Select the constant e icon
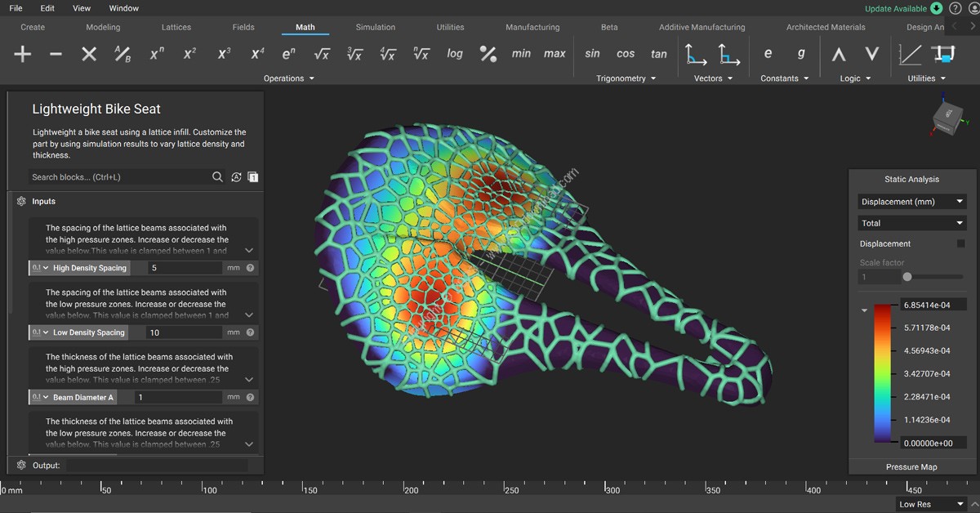The height and width of the screenshot is (513, 980). coord(768,54)
